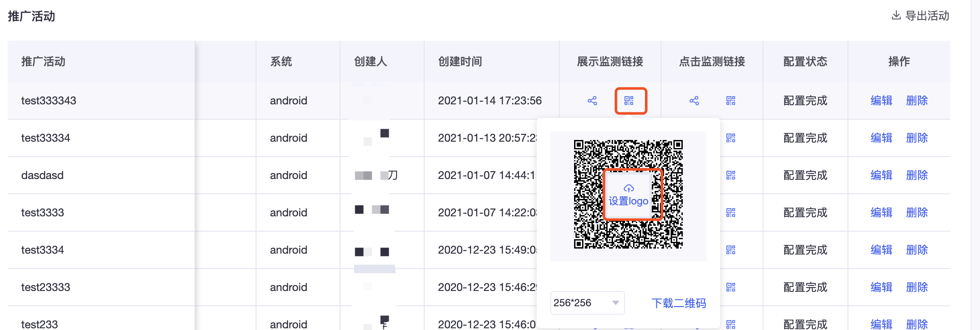Click 展示监测链接 column header
This screenshot has width=980, height=330.
coord(610,62)
